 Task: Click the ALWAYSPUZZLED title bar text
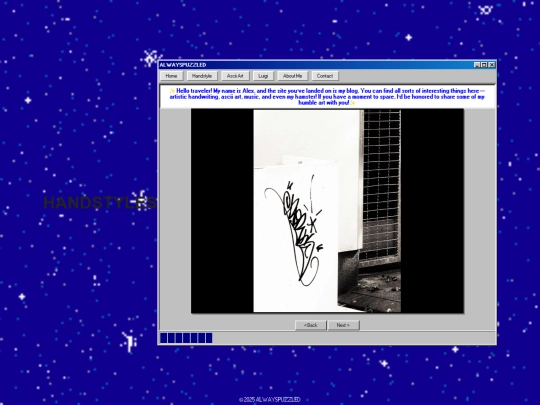point(183,65)
